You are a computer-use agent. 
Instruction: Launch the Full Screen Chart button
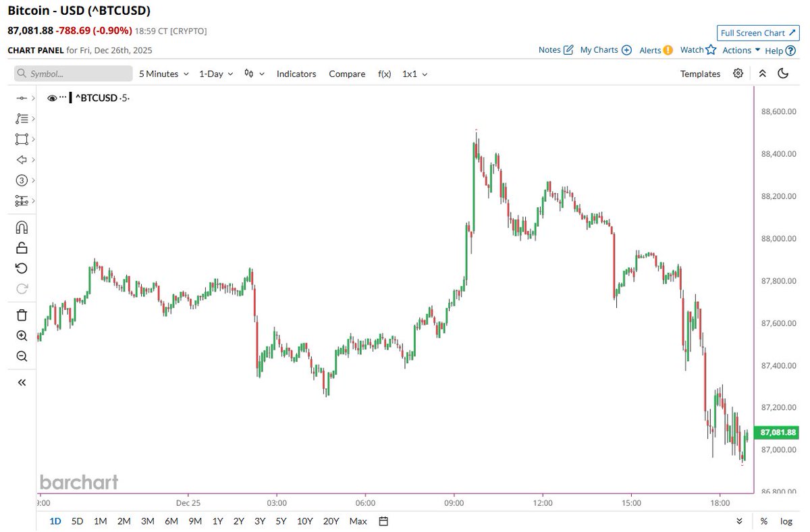759,33
